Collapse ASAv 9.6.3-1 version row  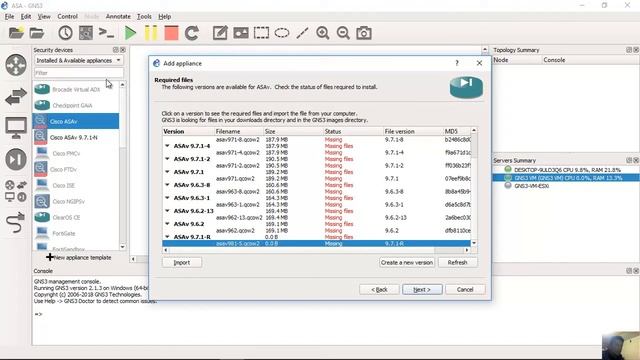pos(167,198)
